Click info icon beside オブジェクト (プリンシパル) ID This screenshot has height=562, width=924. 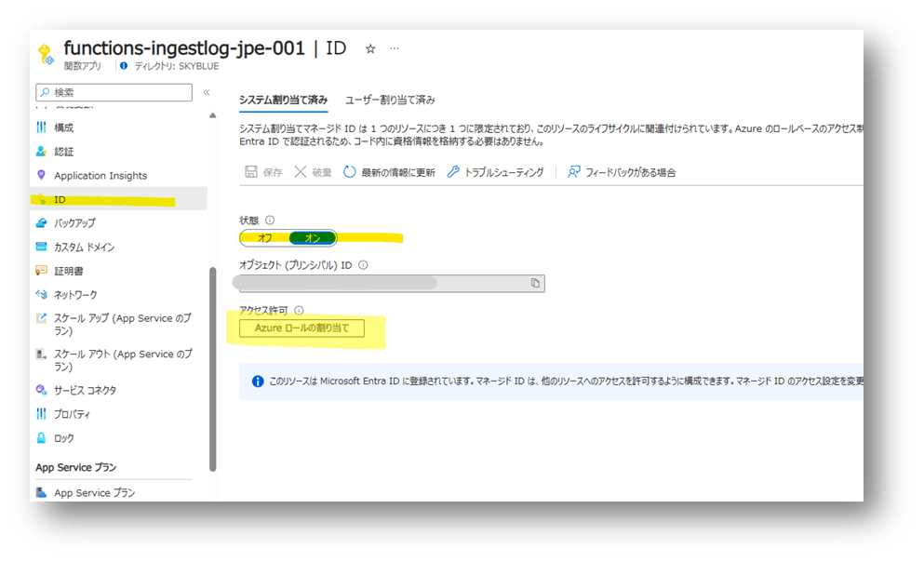[363, 265]
